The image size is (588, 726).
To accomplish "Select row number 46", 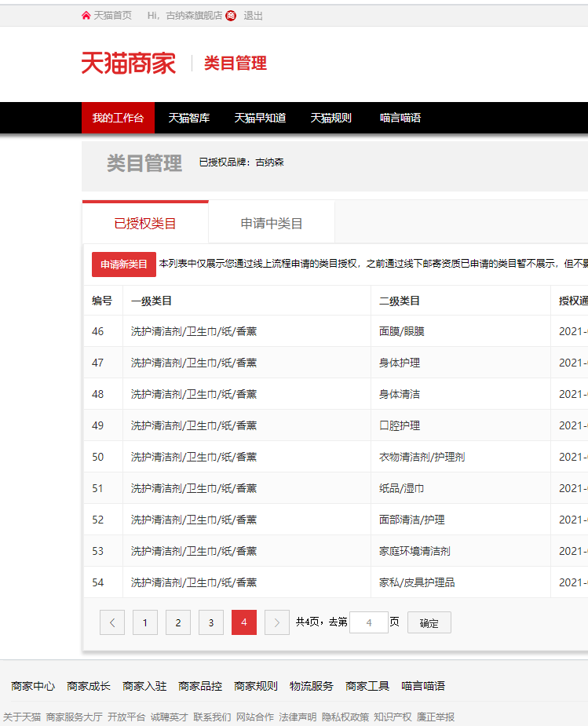I will [97, 331].
